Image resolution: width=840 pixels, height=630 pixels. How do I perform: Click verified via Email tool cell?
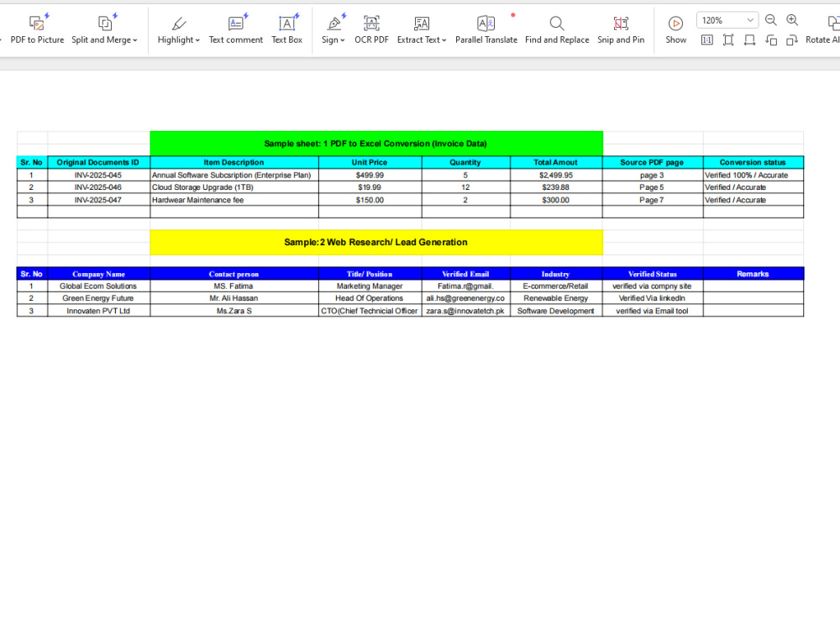652,311
